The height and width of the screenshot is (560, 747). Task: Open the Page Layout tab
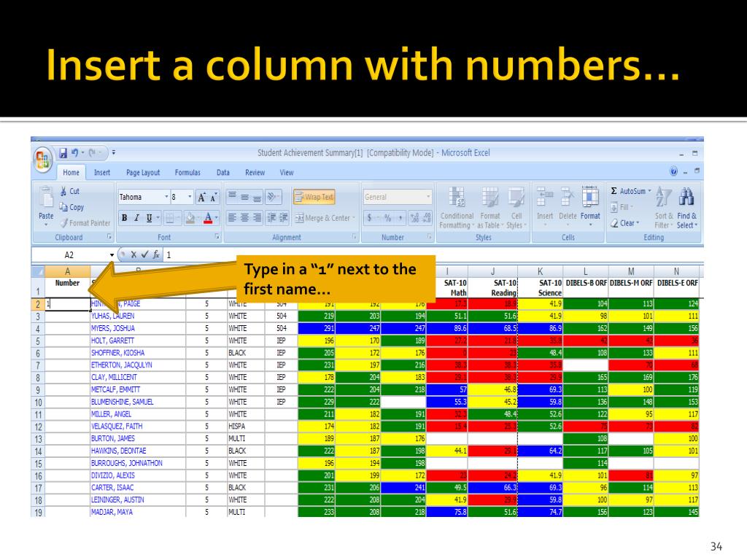tap(143, 172)
